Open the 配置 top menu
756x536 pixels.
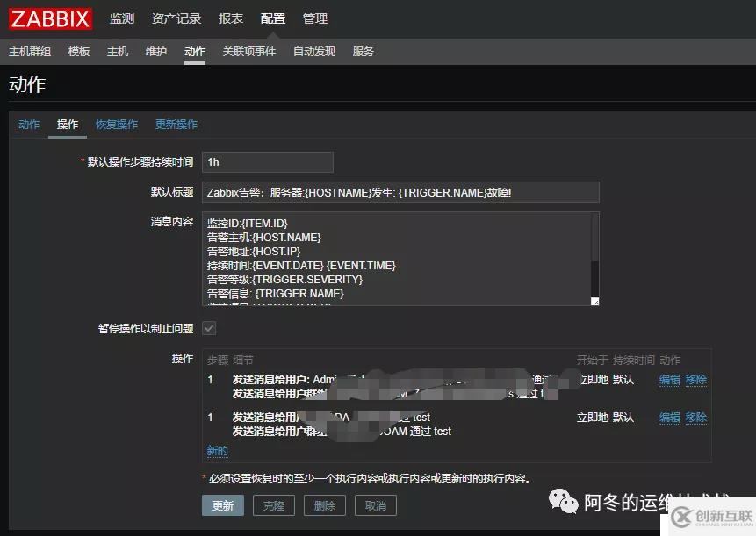point(273,18)
